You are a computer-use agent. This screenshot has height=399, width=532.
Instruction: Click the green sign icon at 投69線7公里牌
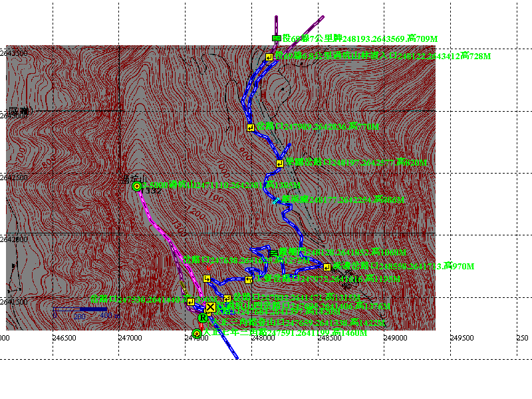(277, 39)
